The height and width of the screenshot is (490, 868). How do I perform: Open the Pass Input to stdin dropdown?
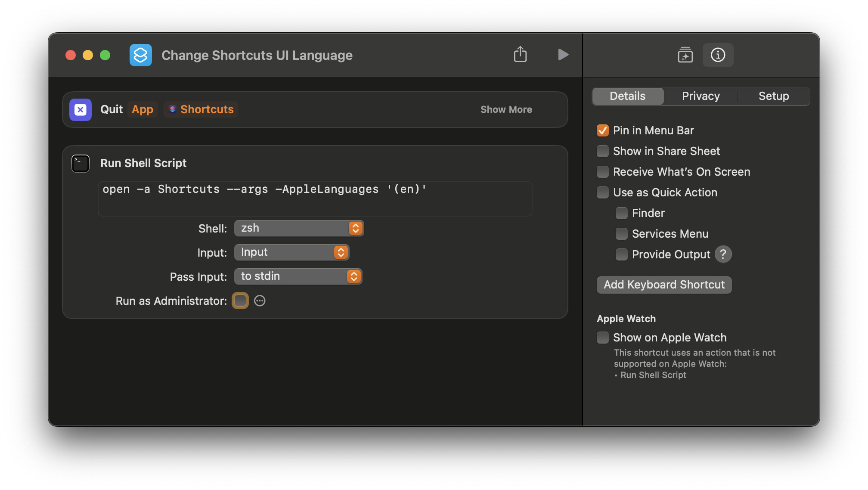click(x=298, y=276)
